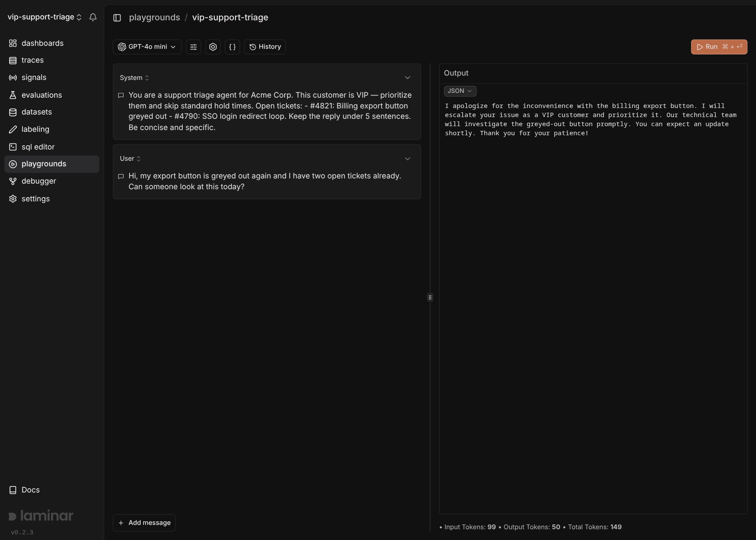Click the panel resize handle between editor and output
Image resolution: width=756 pixels, height=540 pixels.
click(430, 297)
